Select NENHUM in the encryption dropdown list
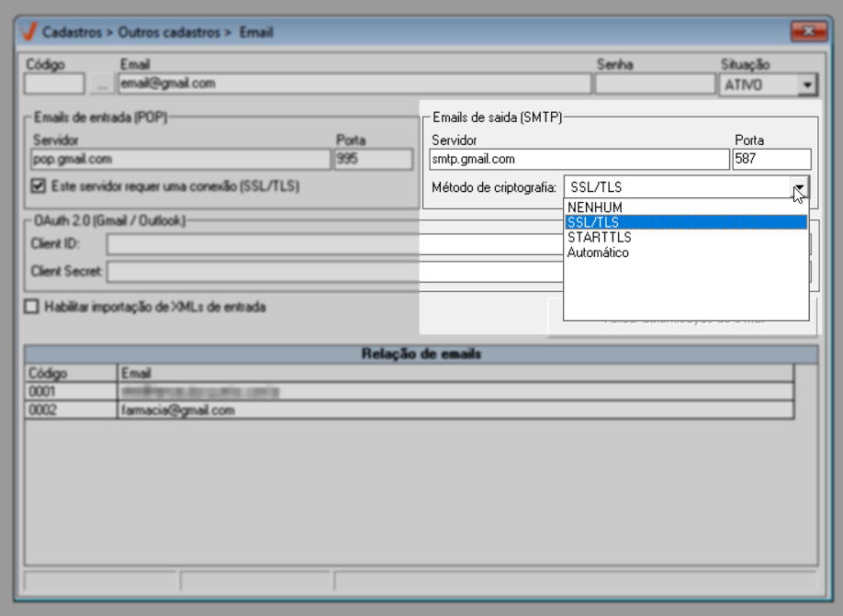Viewport: 843px width, 616px height. [686, 207]
